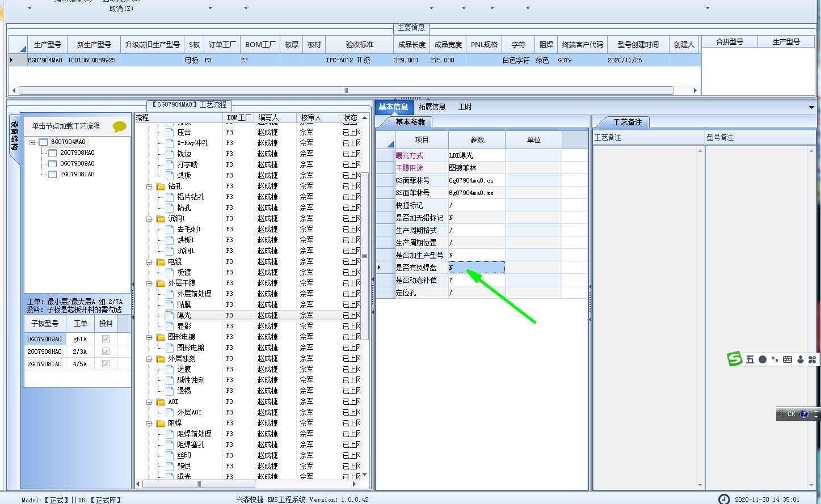This screenshot has height=504, width=821.
Task: Click the 参数 column header
Action: tap(477, 139)
